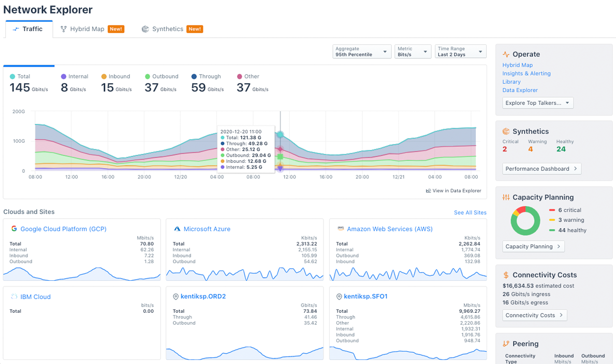Image resolution: width=616 pixels, height=364 pixels.
Task: Click the Google Cloud Platform logo icon
Action: [14, 229]
